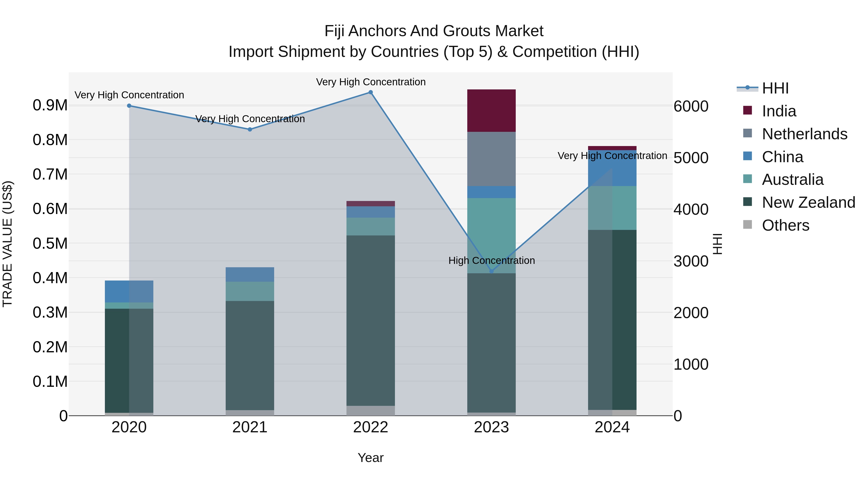Click the China segment of 2023 bar
The width and height of the screenshot is (868, 488).
(x=491, y=192)
